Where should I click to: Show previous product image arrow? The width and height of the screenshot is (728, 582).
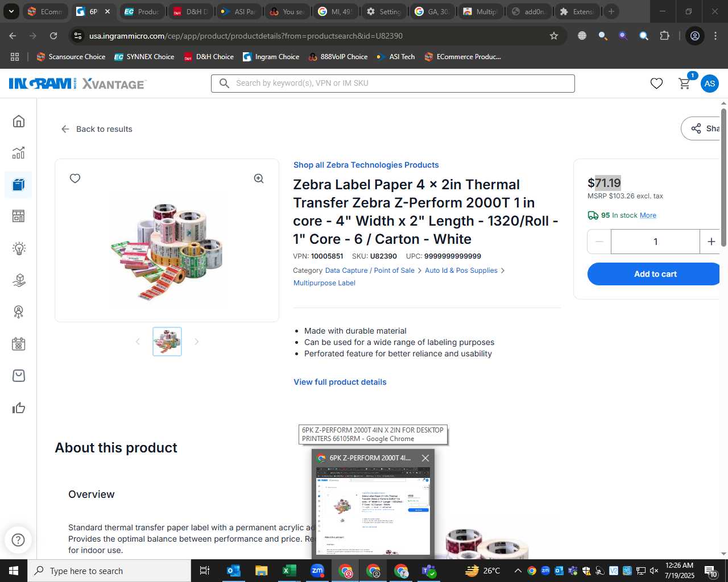coord(138,342)
